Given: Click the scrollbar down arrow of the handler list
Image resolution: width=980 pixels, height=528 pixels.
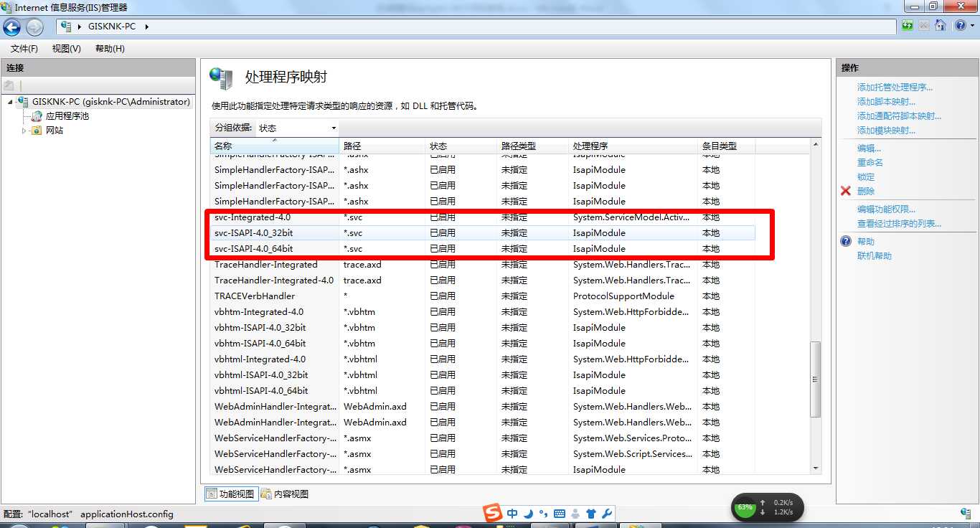Looking at the screenshot, I should (815, 468).
